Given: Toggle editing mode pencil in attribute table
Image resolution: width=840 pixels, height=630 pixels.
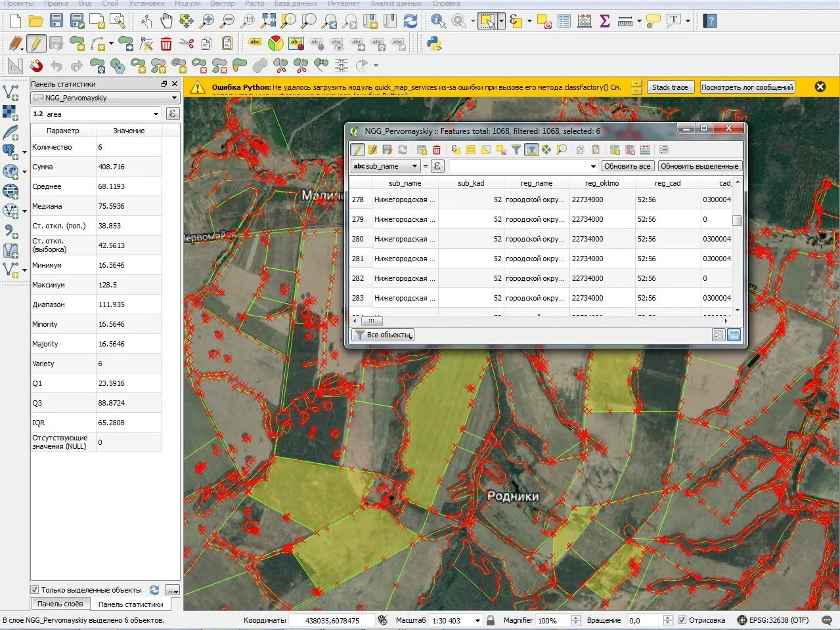Looking at the screenshot, I should coord(357,150).
